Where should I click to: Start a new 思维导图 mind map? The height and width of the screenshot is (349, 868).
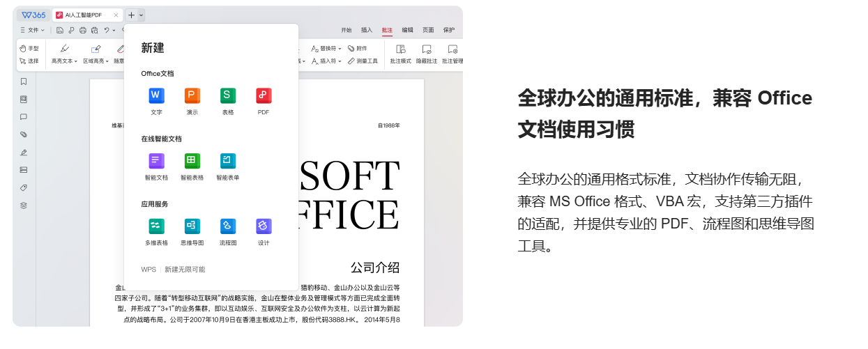(x=192, y=227)
